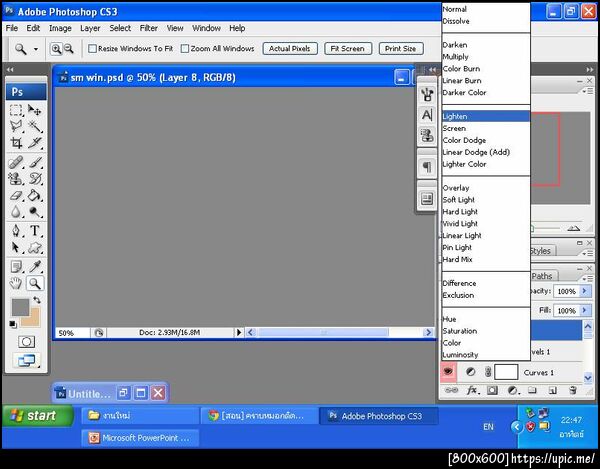Open the Filter menu
This screenshot has height=469, width=600.
coord(148,28)
